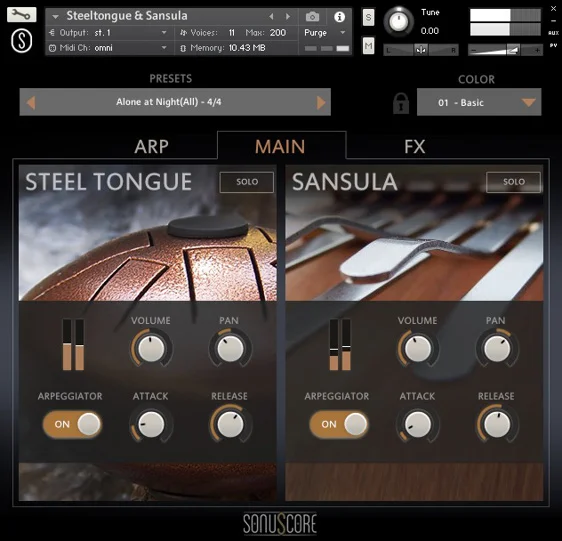Click Sansula VOLUME knob

point(418,348)
